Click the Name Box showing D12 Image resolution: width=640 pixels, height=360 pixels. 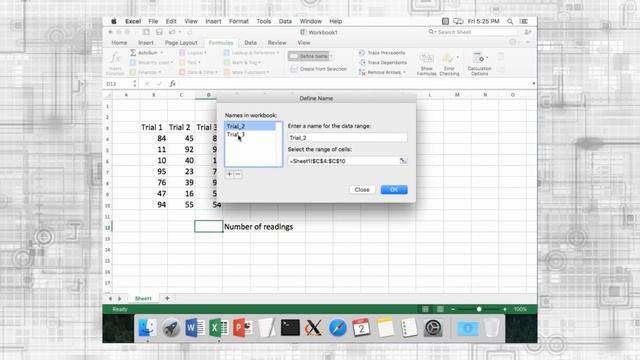tap(119, 84)
